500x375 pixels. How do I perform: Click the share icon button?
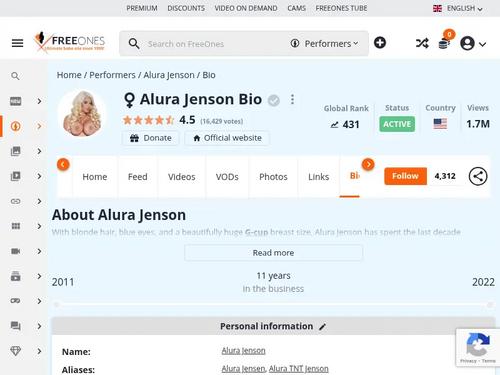pos(478,176)
